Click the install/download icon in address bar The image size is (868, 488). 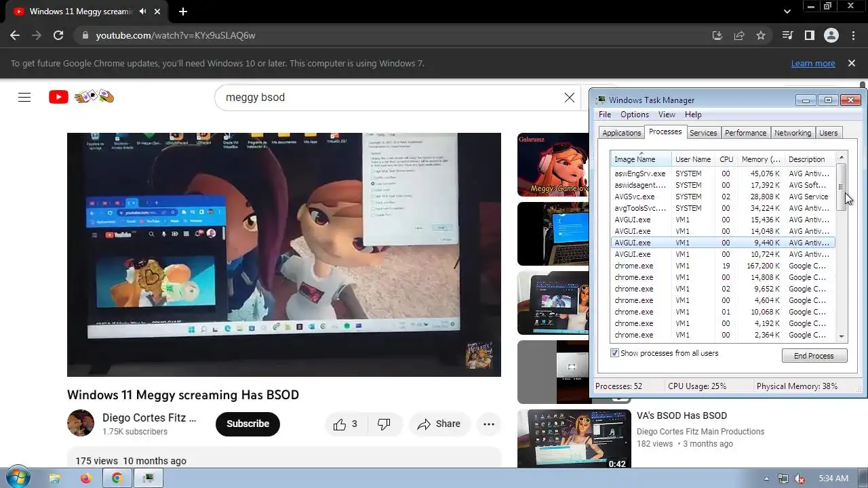(717, 35)
